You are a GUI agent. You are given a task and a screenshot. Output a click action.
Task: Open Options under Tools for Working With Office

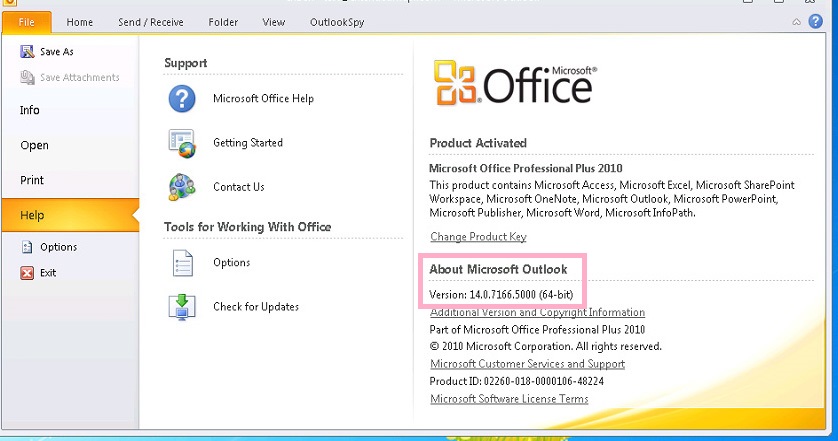(x=231, y=262)
